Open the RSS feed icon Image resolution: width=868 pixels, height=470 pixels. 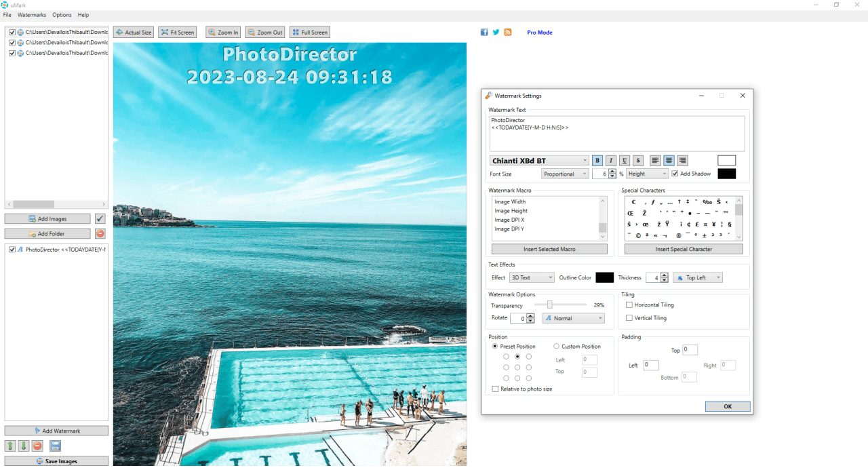coord(508,32)
